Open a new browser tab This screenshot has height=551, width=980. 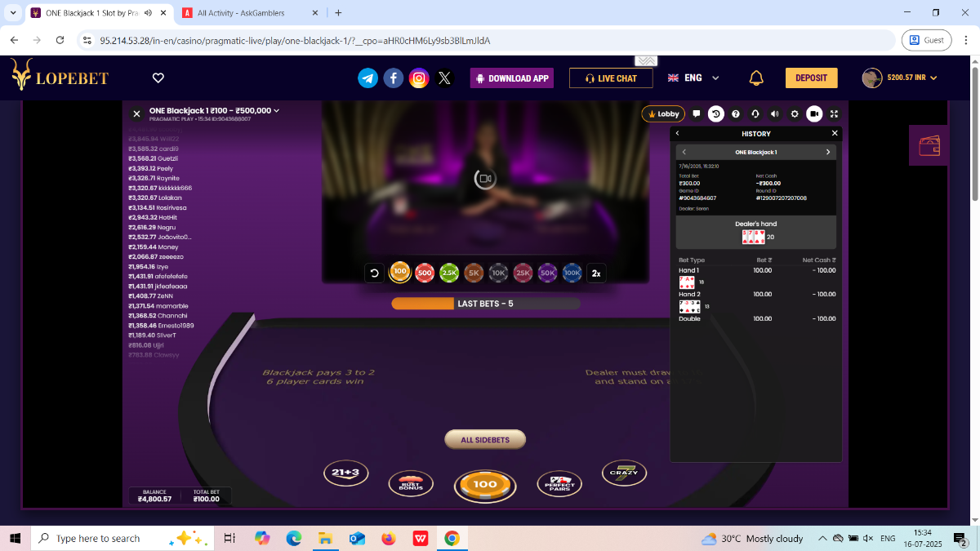[x=339, y=13]
